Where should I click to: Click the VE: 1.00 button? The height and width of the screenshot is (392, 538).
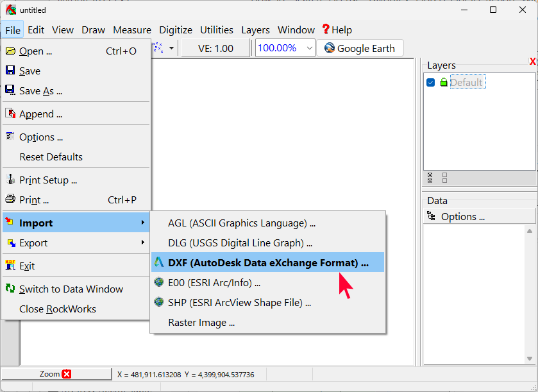click(215, 48)
